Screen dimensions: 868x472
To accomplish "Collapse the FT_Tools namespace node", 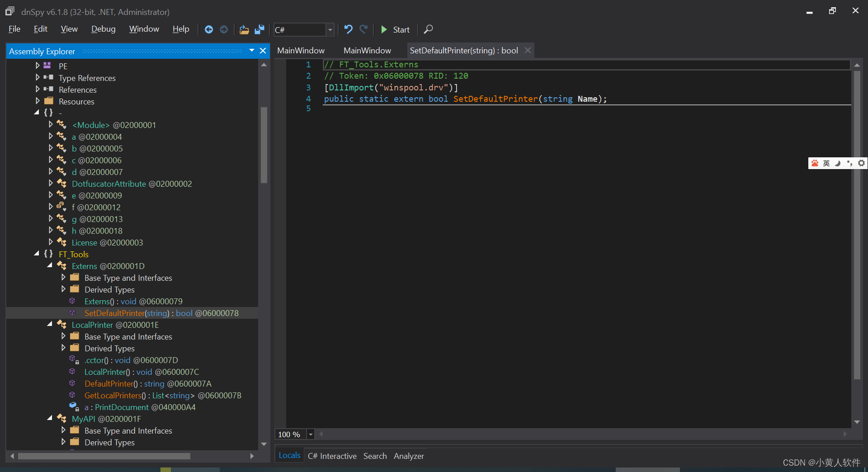I will (x=37, y=254).
